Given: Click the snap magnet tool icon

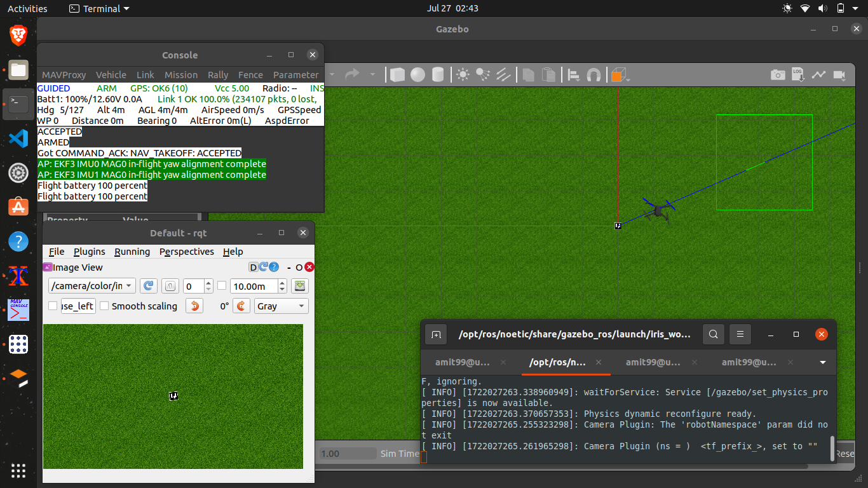Looking at the screenshot, I should (x=593, y=75).
